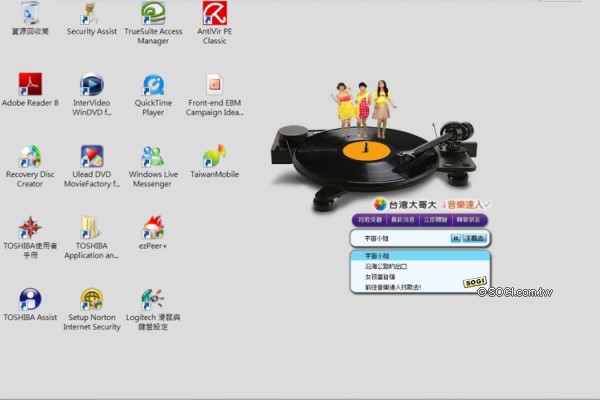Image resolution: width=600 pixels, height=400 pixels.
Task: Follow the 前往音樂達人找歌去! link
Action: [393, 287]
